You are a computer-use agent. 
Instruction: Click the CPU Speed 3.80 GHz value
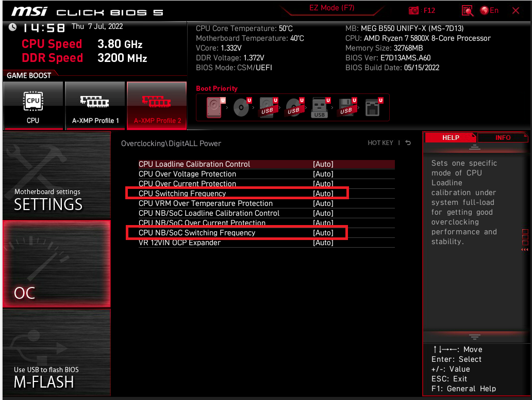(120, 44)
